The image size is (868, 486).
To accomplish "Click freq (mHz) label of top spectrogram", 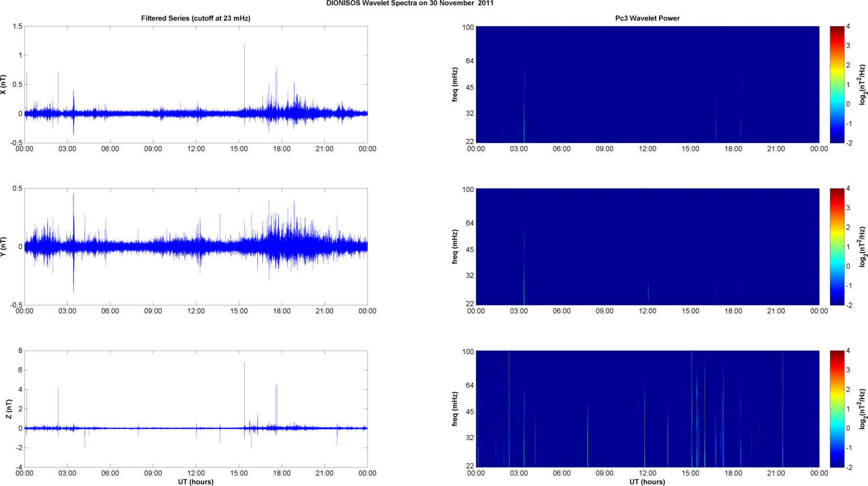I will click(x=455, y=85).
